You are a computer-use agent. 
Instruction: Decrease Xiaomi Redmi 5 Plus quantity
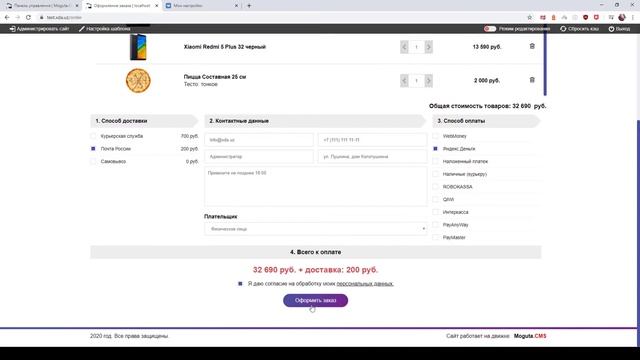(x=404, y=47)
